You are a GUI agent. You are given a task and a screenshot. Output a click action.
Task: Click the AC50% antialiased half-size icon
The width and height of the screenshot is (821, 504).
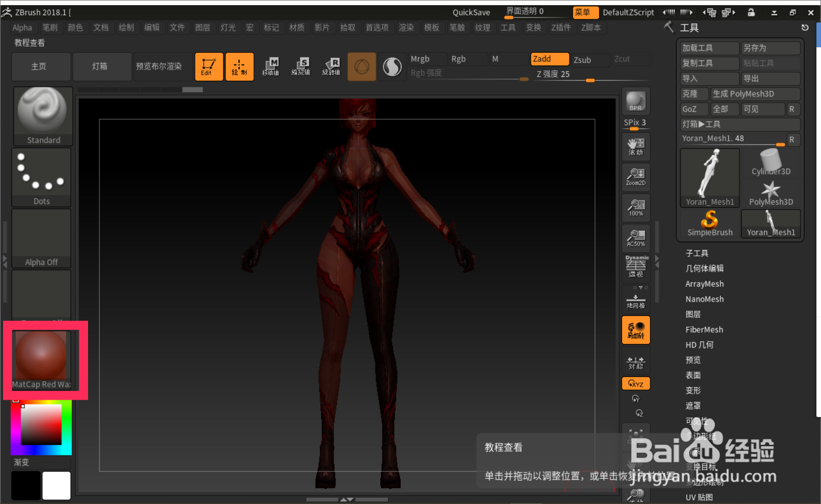coord(636,238)
